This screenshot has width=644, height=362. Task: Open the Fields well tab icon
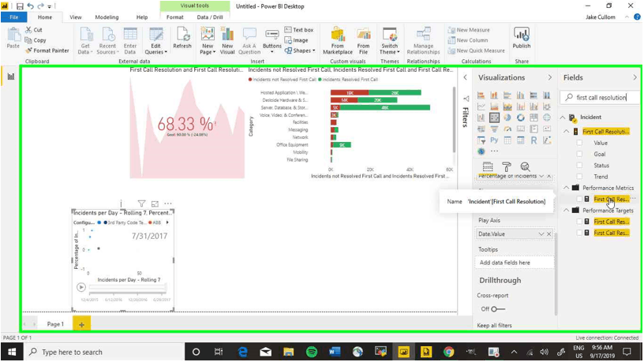488,166
